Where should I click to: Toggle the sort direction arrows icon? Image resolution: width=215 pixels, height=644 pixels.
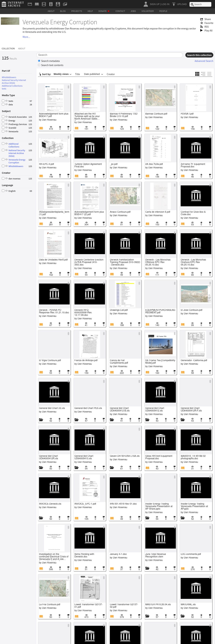[x=40, y=74]
